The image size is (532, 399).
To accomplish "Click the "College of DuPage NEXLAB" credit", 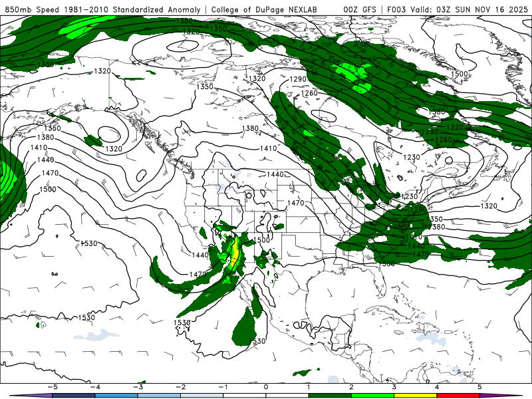I will (264, 9).
